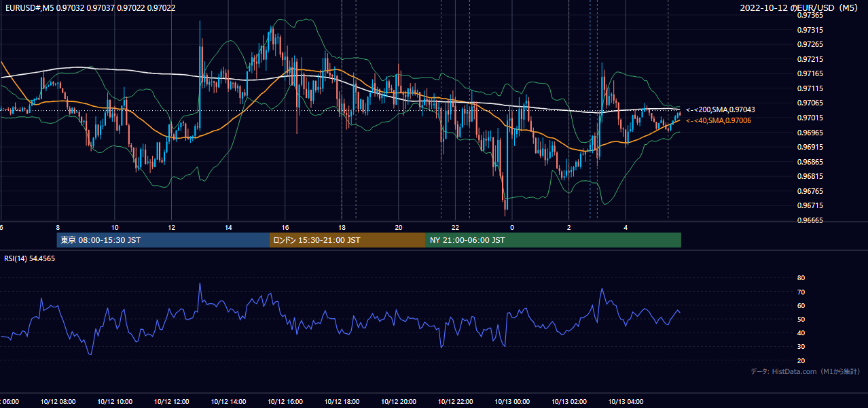Click the 10/12 12:00 time axis label

click(171, 402)
